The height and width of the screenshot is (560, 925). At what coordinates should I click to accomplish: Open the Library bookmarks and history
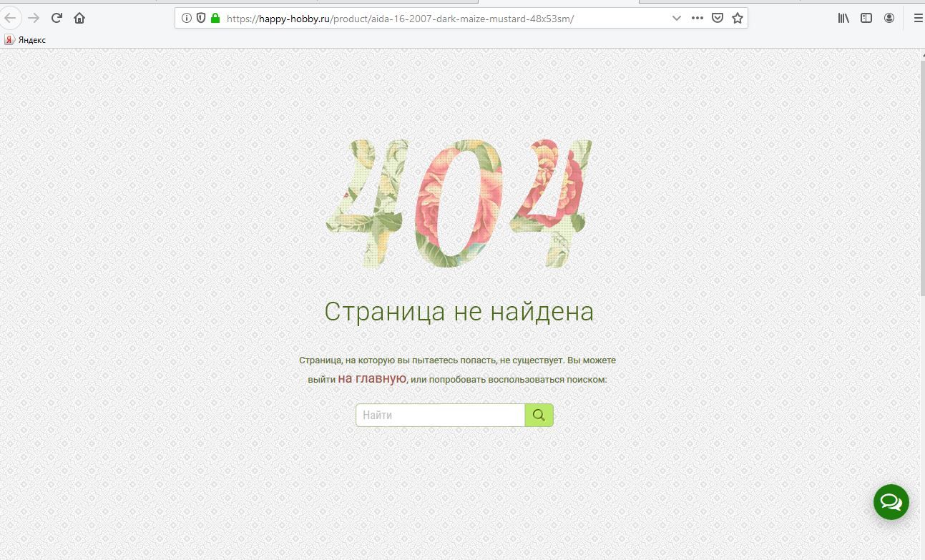click(844, 19)
